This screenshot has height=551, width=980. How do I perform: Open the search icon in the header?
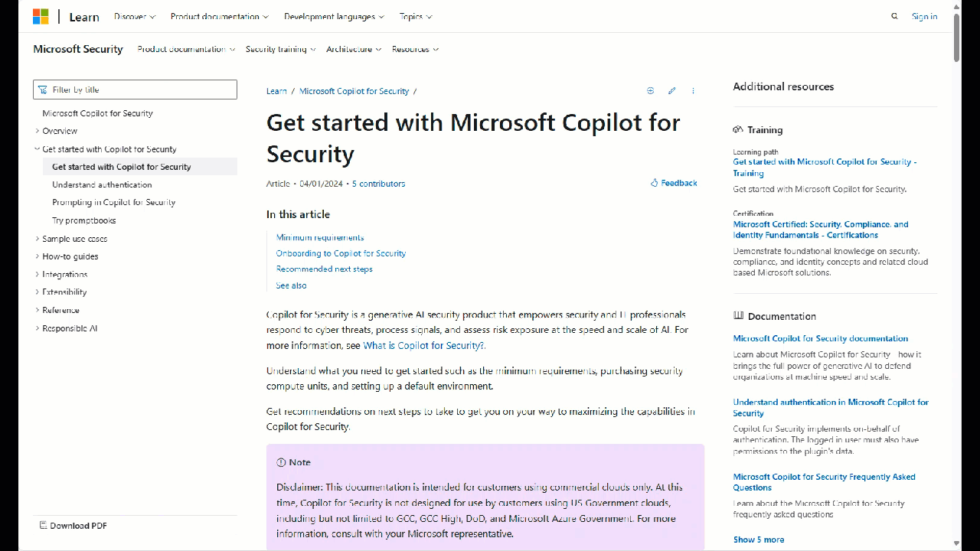tap(894, 16)
